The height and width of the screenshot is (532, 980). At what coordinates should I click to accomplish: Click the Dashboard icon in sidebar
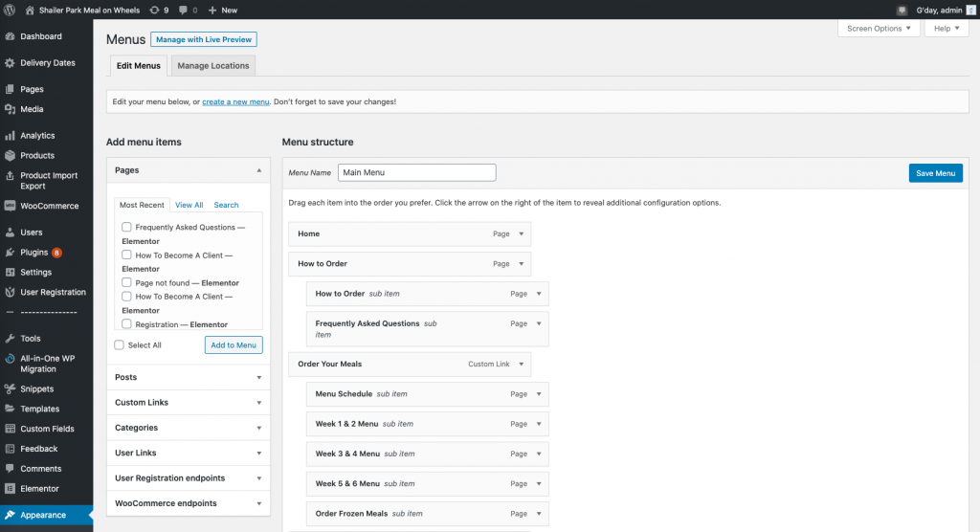tap(10, 36)
